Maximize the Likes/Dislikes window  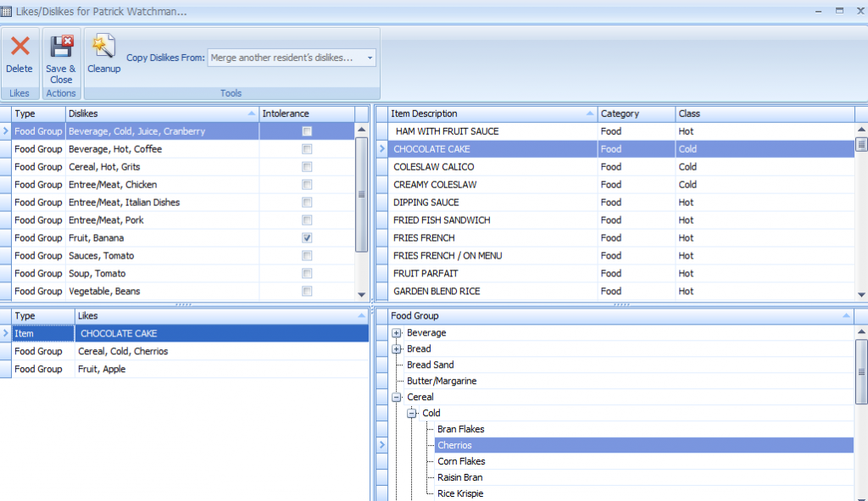point(839,11)
